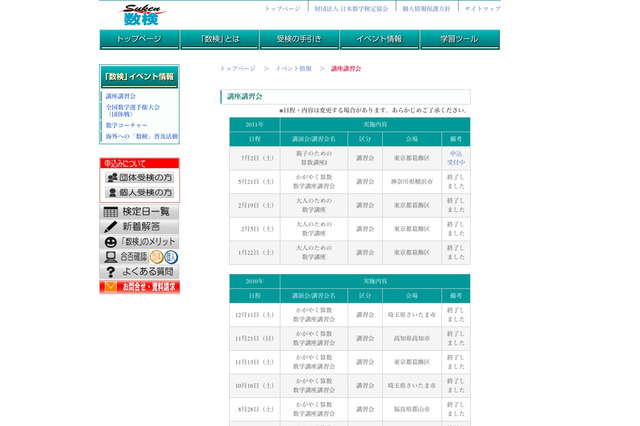Click 11月13日(土) date cell
This screenshot has width=640, height=426.
255,362
